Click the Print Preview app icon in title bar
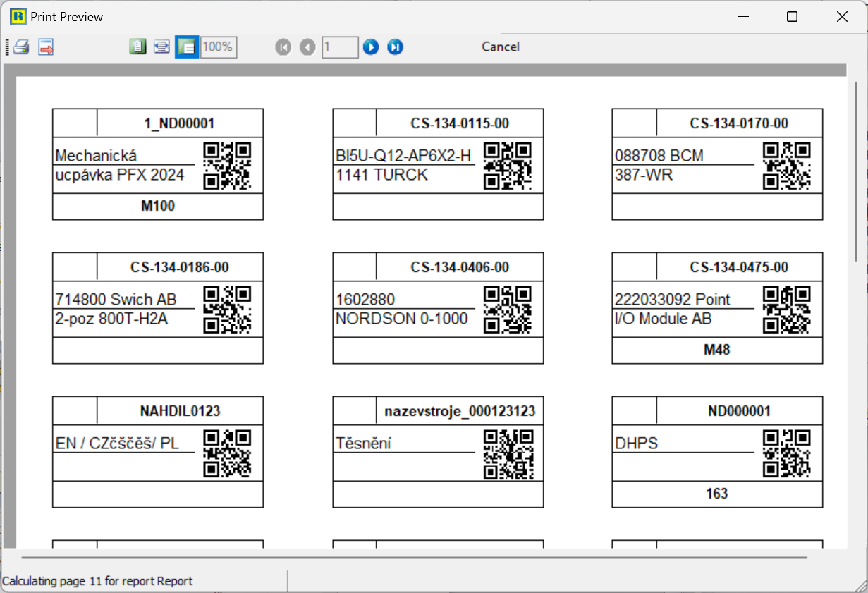This screenshot has width=868, height=593. pos(18,16)
